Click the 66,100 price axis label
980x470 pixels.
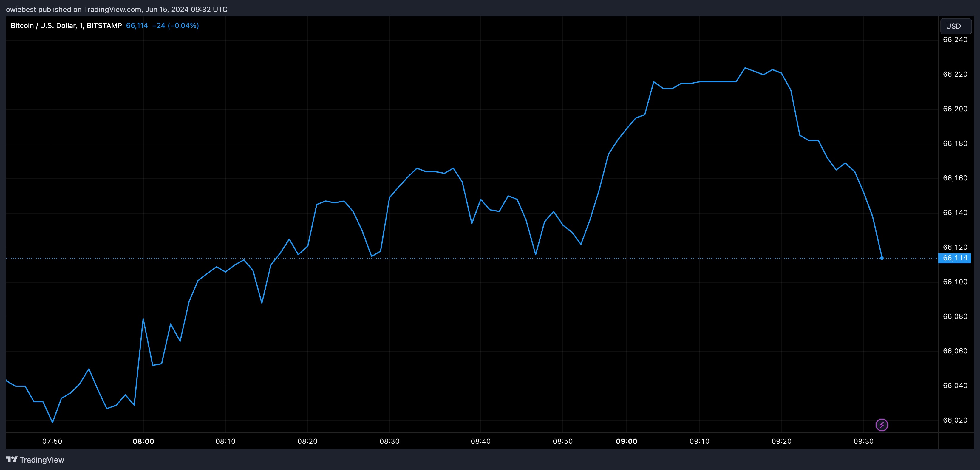coord(955,282)
